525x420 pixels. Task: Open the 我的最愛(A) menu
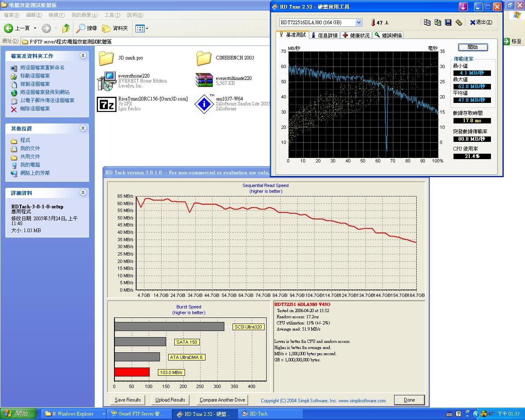tap(84, 15)
